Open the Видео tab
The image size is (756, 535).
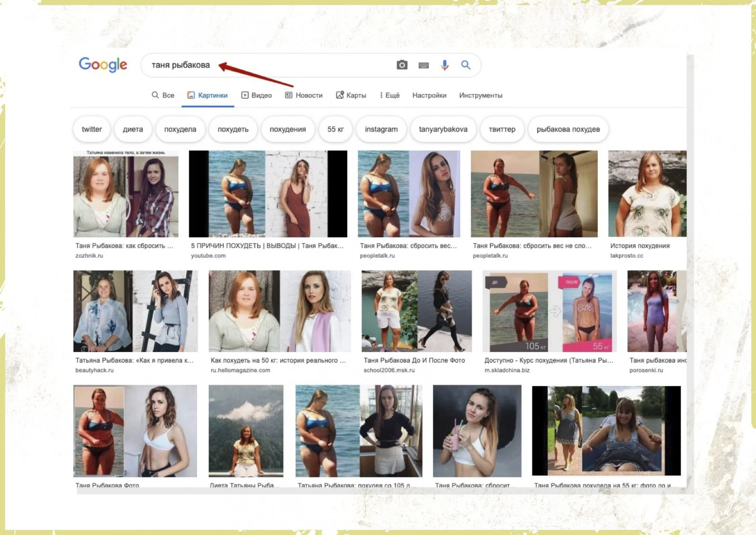point(257,95)
